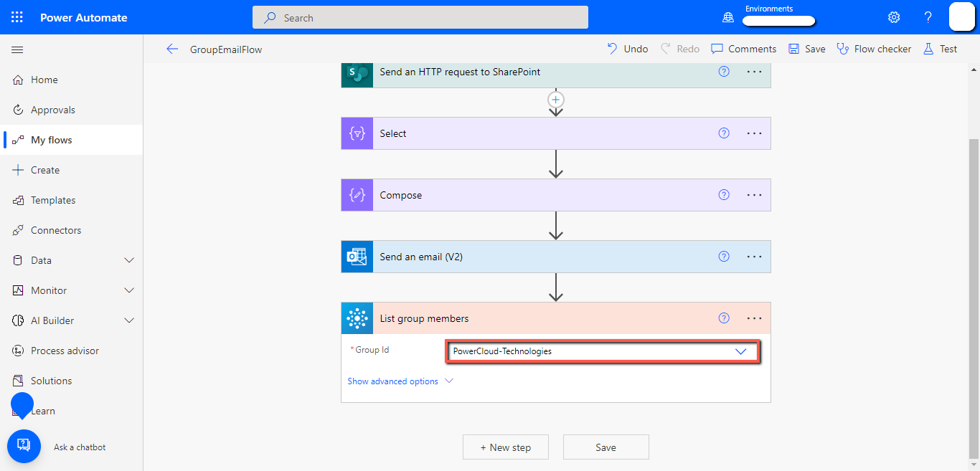Click Undo in the toolbar
The image size is (980, 471).
(627, 49)
